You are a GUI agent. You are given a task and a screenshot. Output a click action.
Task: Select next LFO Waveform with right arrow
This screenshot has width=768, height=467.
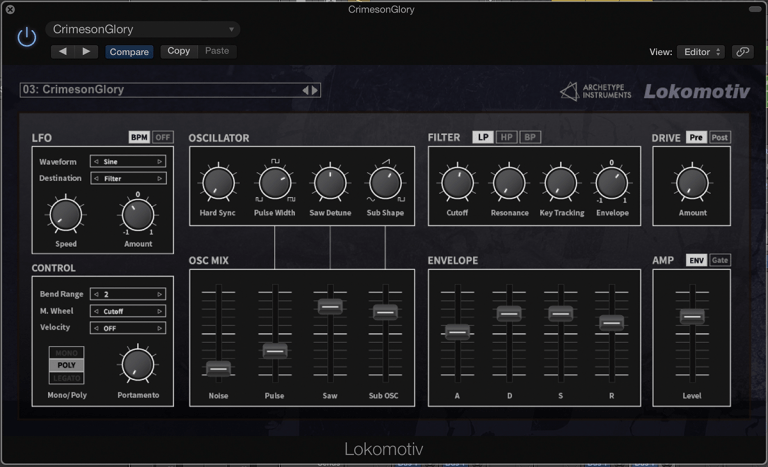pos(159,162)
